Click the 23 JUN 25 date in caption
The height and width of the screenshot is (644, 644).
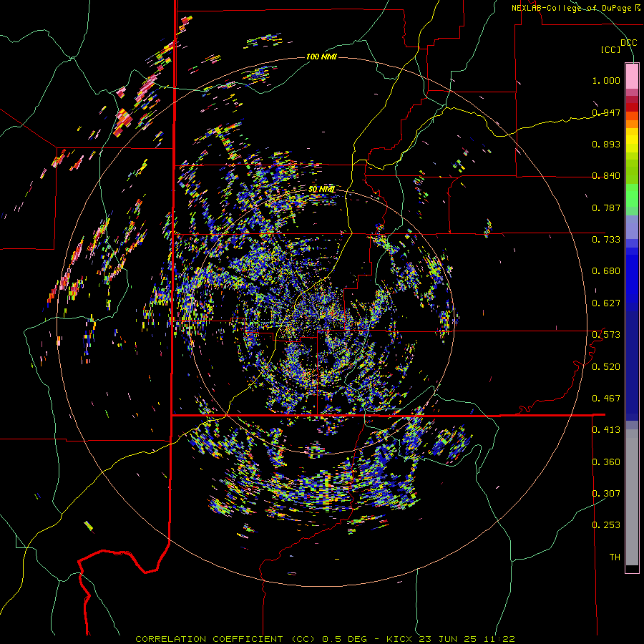click(448, 639)
